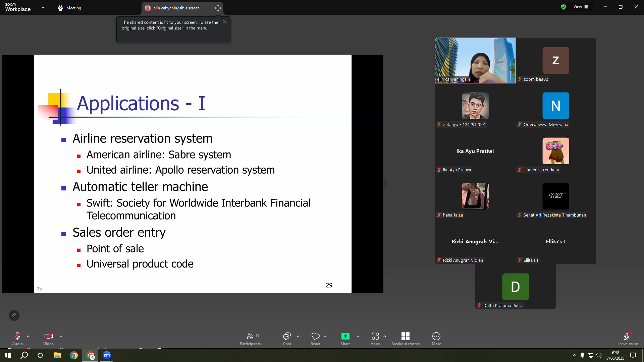644x362 pixels.
Task: Click 'American airline: Sabre system' text
Action: click(x=159, y=155)
